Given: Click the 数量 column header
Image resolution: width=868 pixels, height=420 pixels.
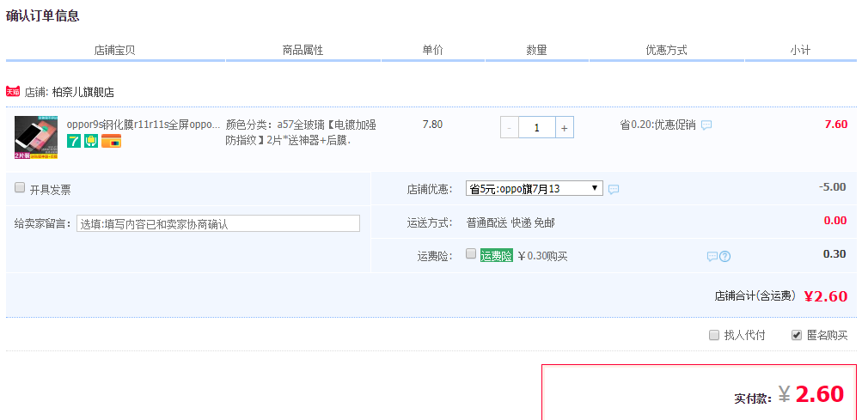Looking at the screenshot, I should click(537, 51).
